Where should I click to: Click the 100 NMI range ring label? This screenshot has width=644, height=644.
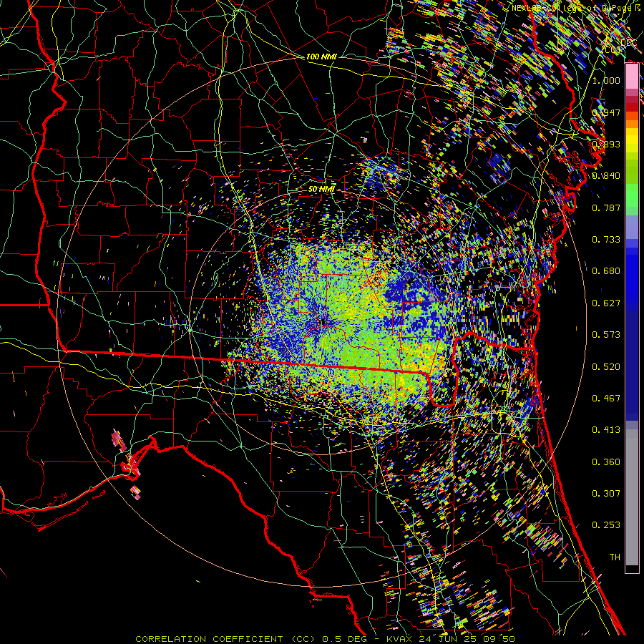click(321, 57)
